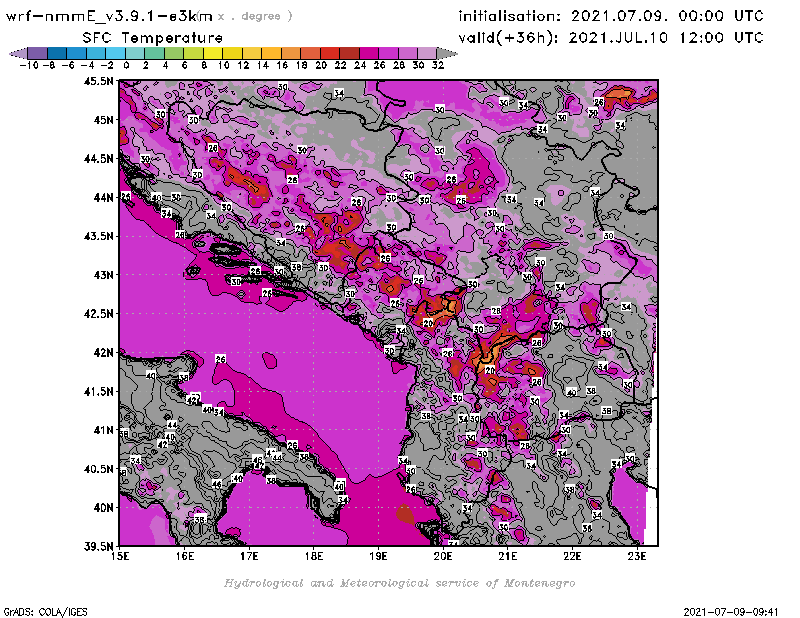Click the '21E' longitude label
Viewport: 800px width, 618px height.
508,556
